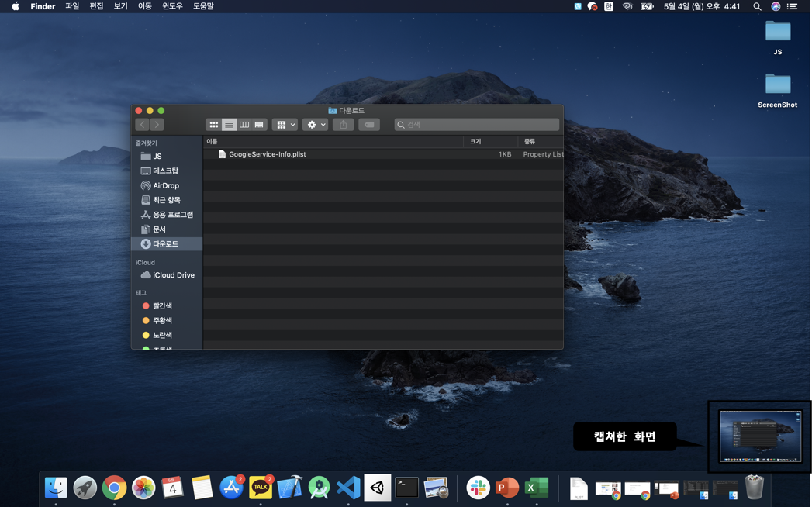Open 최근 항목 in the sidebar
812x507 pixels.
click(x=167, y=200)
